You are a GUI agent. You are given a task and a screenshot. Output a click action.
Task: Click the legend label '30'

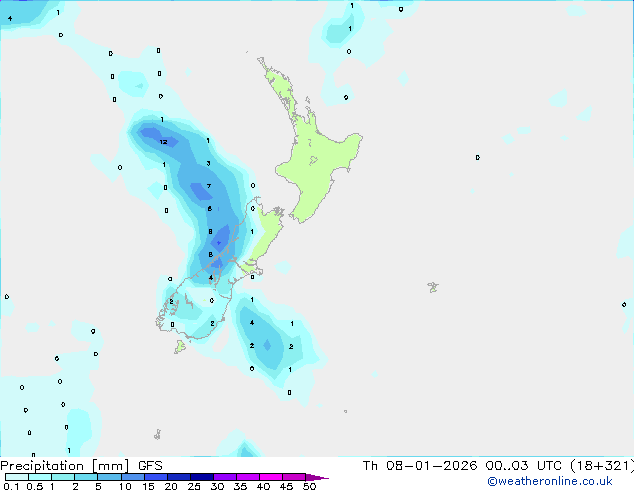[x=217, y=486]
